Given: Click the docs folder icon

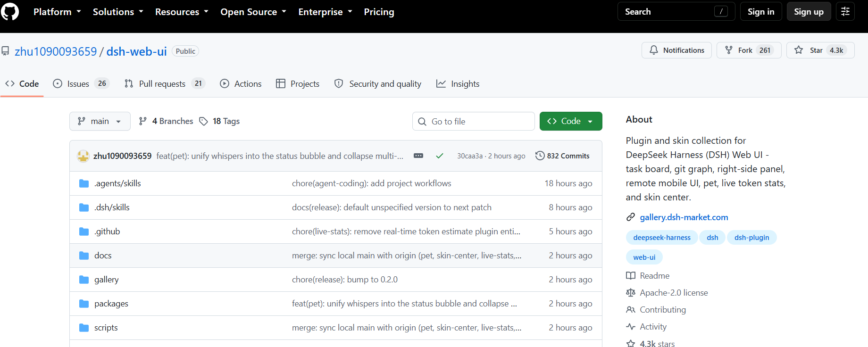Looking at the screenshot, I should (x=84, y=256).
